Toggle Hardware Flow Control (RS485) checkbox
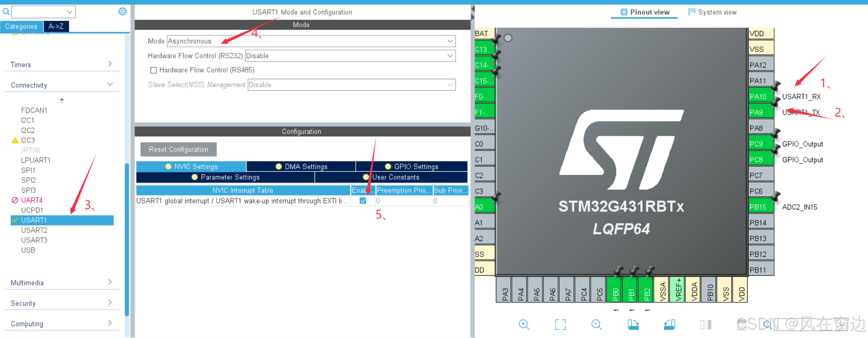Viewport: 868px width, 338px height. coord(153,70)
